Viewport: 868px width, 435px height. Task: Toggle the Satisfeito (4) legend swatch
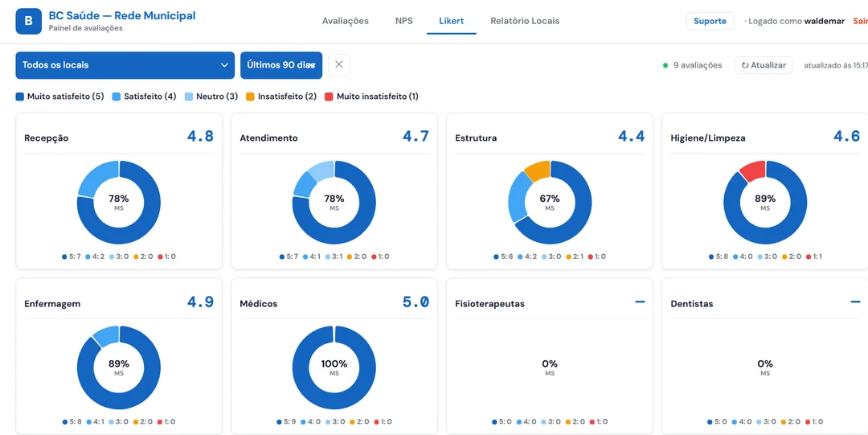tap(117, 96)
